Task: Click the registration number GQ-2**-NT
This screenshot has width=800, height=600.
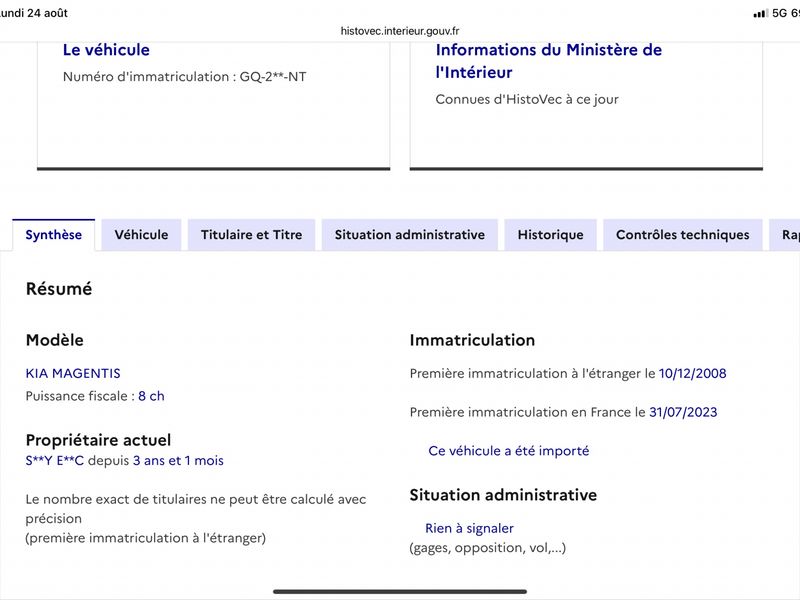Action: pos(273,77)
